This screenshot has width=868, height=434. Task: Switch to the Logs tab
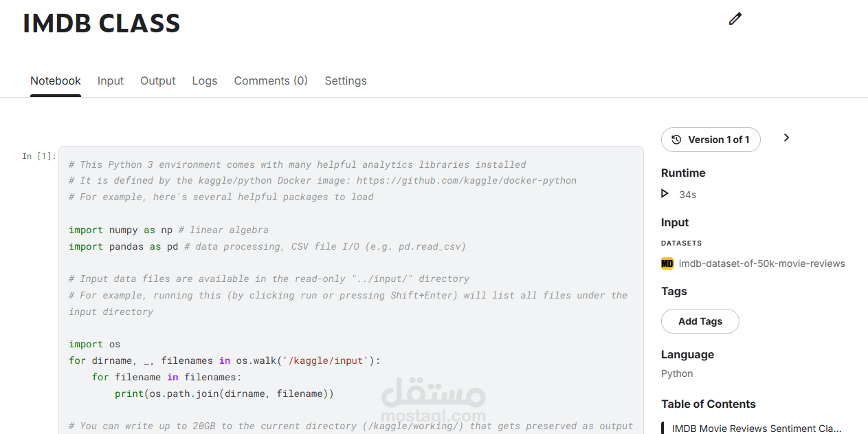205,80
